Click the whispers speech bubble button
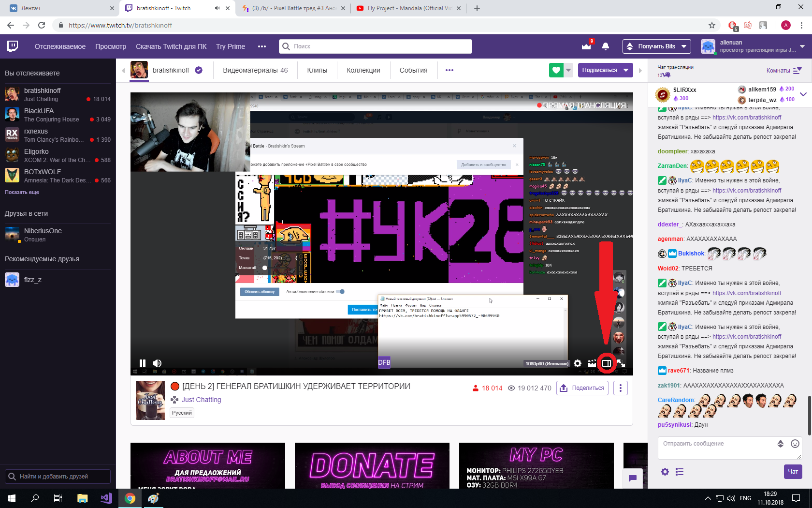This screenshot has height=508, width=812. 633,478
